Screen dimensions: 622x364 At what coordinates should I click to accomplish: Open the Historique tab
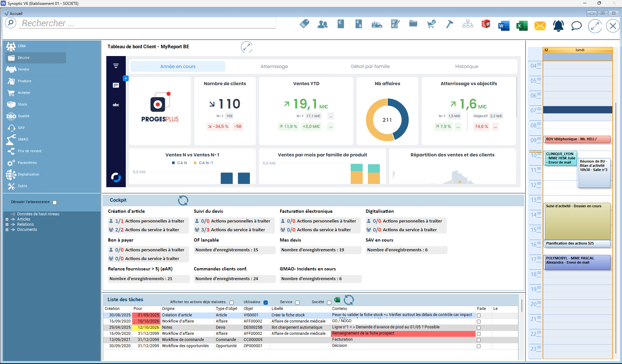(x=466, y=66)
